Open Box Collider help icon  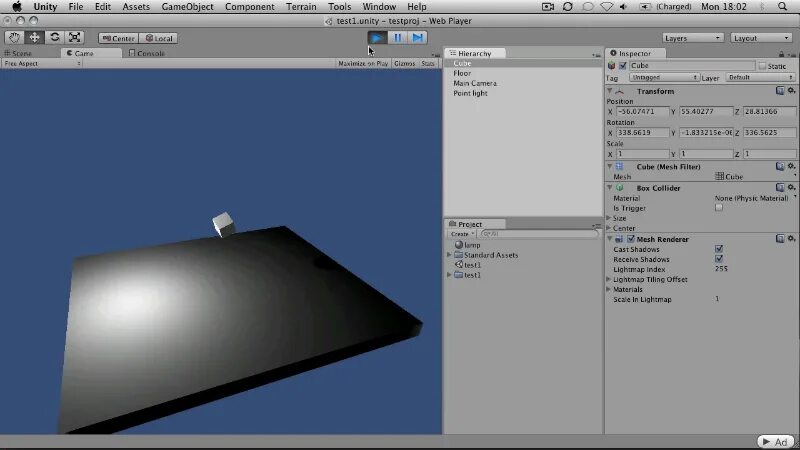pyautogui.click(x=780, y=188)
